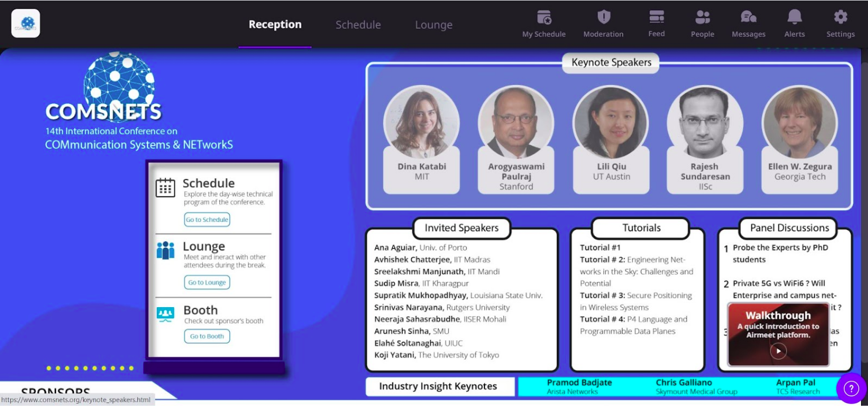Open the Tutorials heading
This screenshot has height=406, width=868.
tap(641, 228)
